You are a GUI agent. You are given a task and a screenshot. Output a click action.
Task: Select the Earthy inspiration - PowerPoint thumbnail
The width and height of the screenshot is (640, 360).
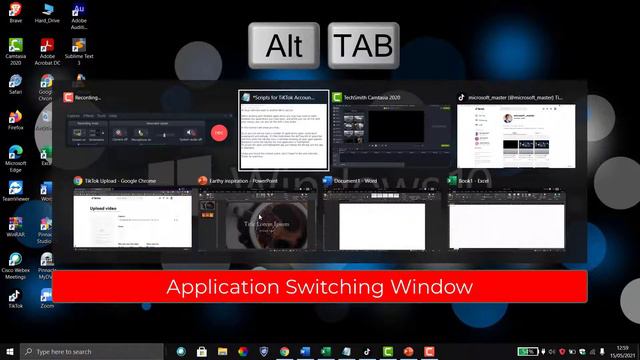pos(257,214)
